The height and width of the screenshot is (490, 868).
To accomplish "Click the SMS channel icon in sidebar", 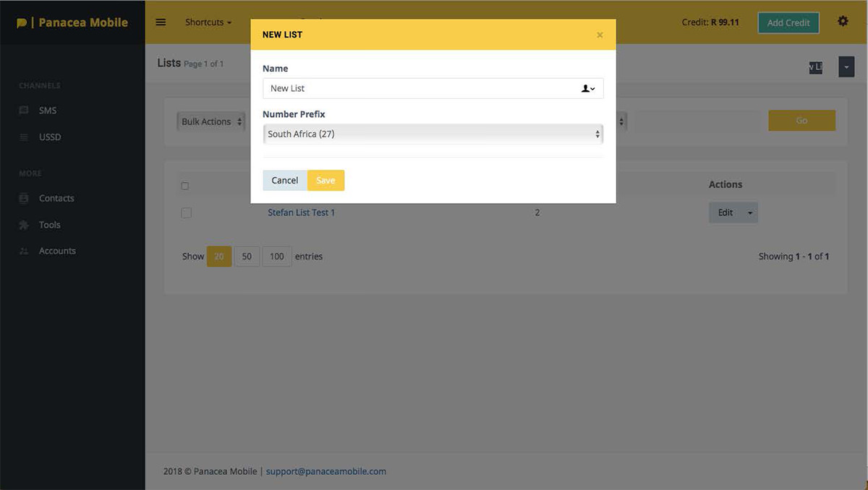I will [24, 111].
